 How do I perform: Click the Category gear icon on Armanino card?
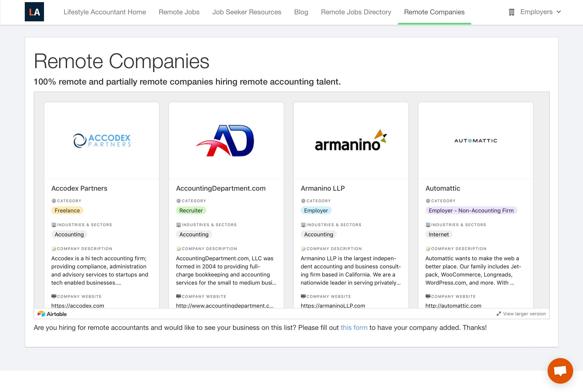click(x=303, y=201)
